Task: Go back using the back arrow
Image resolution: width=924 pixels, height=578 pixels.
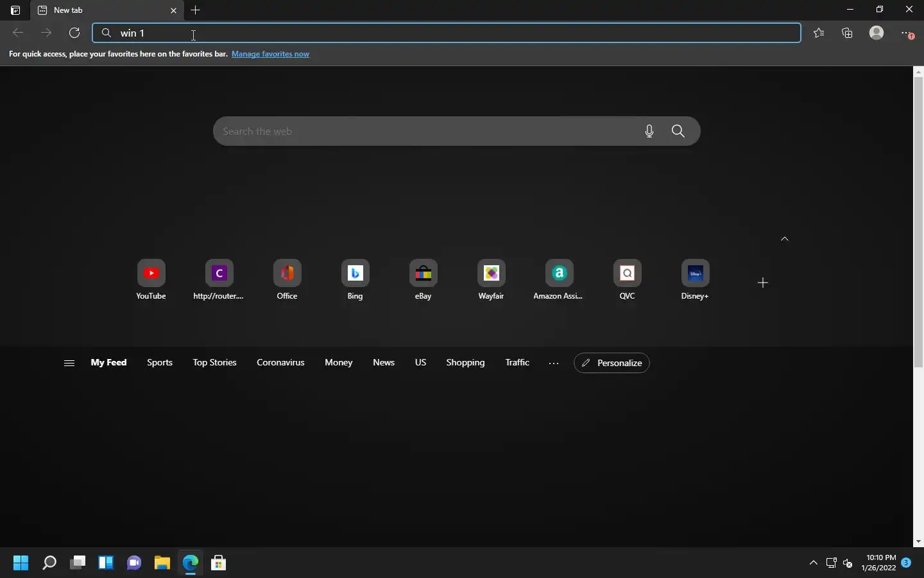Action: pyautogui.click(x=18, y=33)
